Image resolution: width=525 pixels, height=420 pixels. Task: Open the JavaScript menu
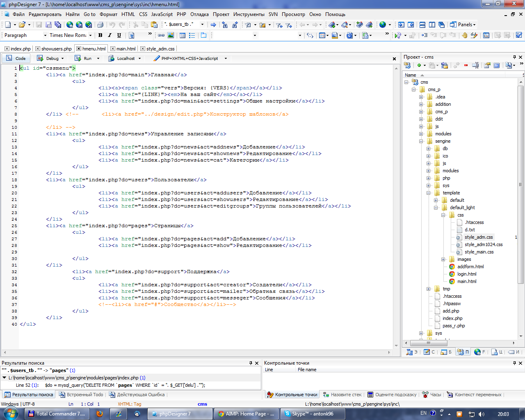[162, 14]
